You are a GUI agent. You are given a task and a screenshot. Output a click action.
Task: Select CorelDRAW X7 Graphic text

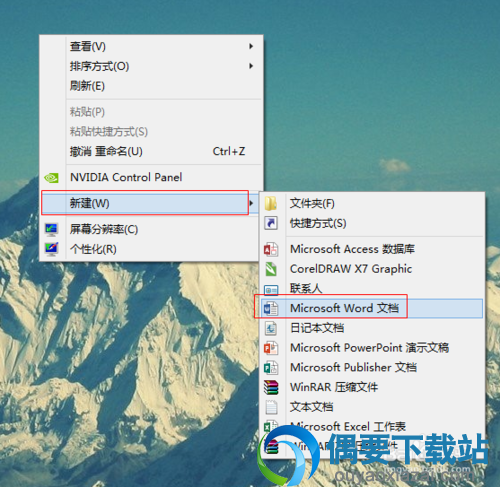pyautogui.click(x=351, y=269)
